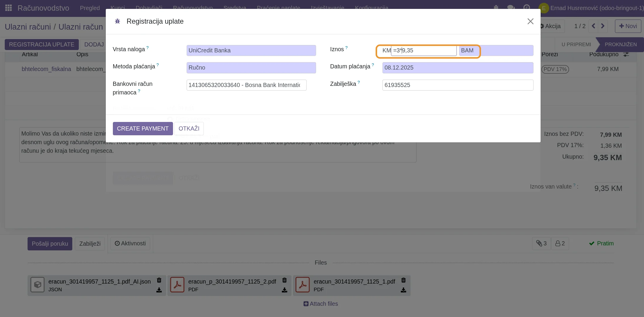This screenshot has height=317, width=644.
Task: Download eracun_301419957_1125_1.pdf attachment
Action: click(x=403, y=290)
